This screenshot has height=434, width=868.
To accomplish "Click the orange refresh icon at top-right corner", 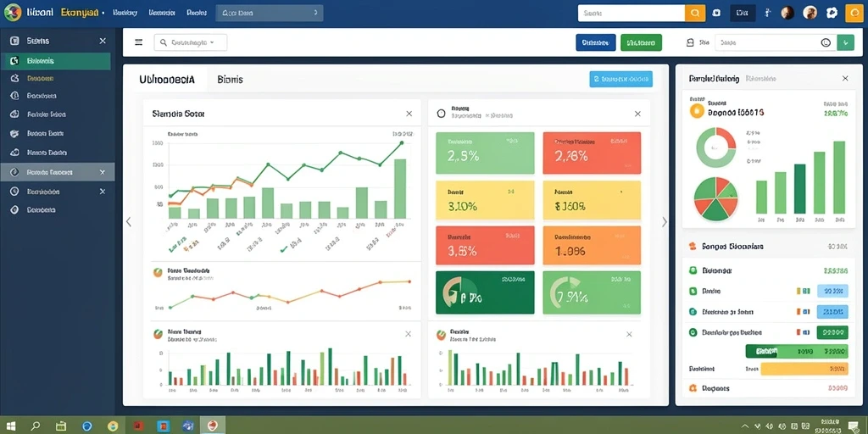I will (x=854, y=13).
